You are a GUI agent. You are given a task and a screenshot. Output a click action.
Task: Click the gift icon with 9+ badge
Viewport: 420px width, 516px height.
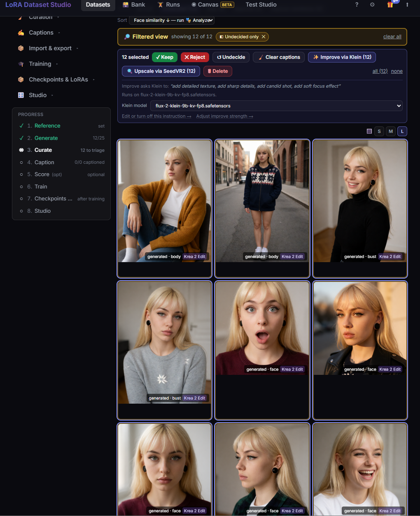[390, 4]
